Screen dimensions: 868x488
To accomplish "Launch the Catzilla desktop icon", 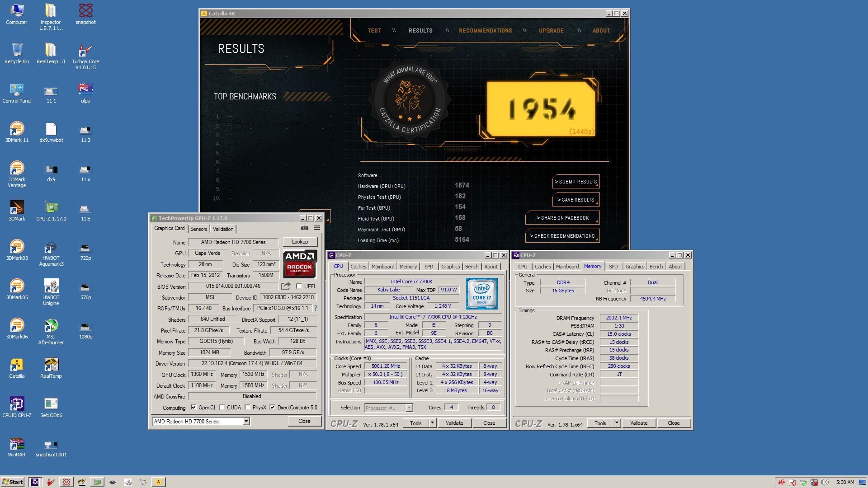I will (x=17, y=367).
